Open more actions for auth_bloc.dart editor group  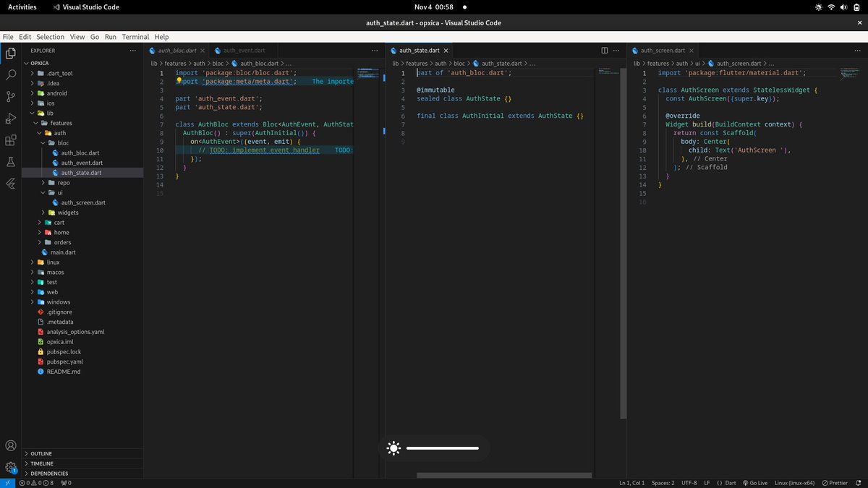(x=374, y=51)
